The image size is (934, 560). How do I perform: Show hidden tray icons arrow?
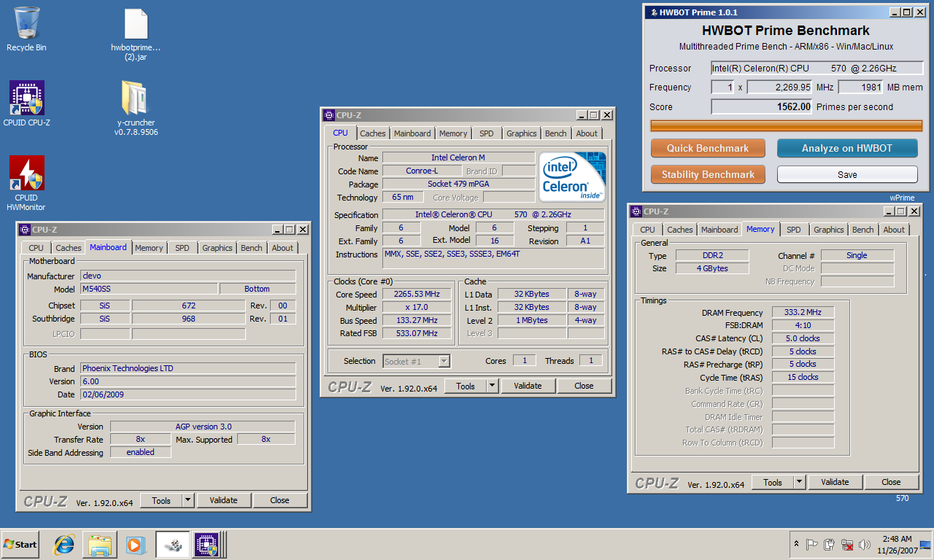point(796,544)
